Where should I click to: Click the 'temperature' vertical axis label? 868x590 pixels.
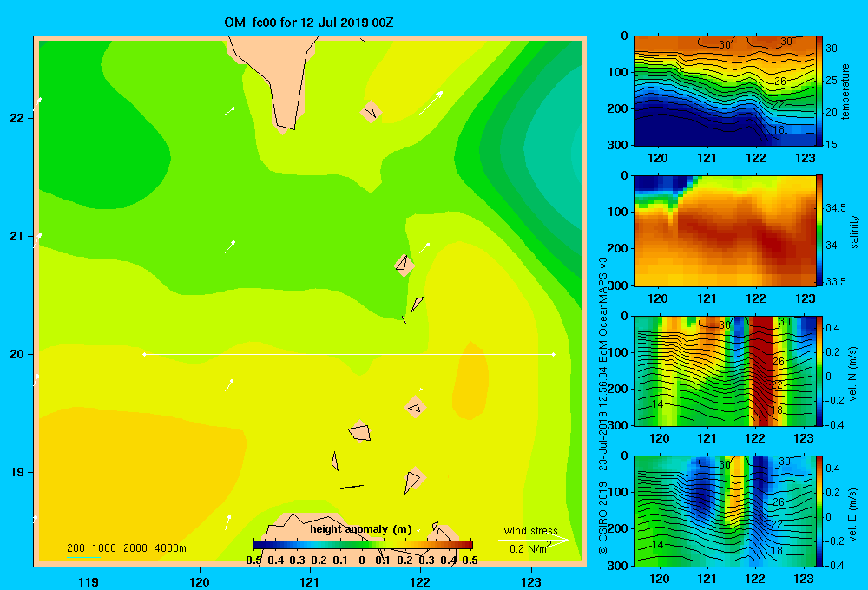[845, 91]
